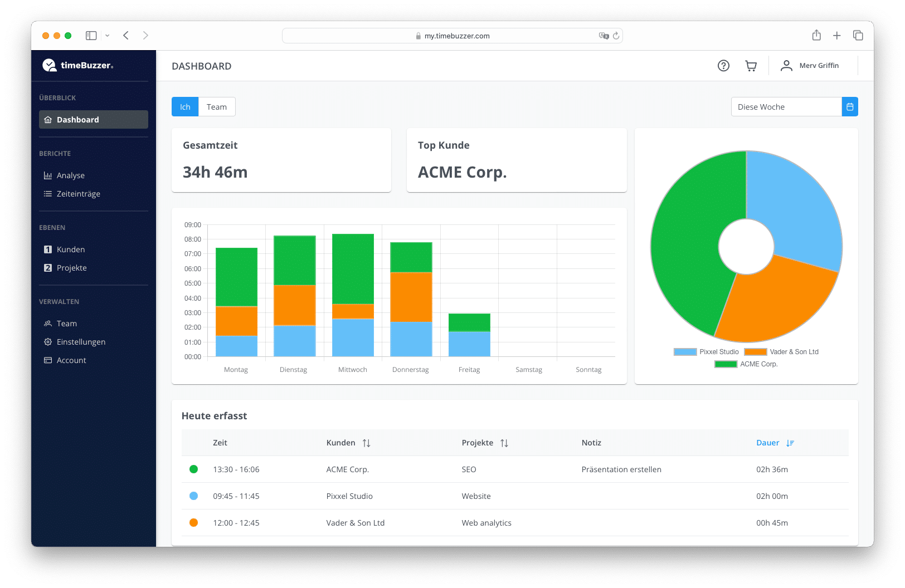The height and width of the screenshot is (588, 905).
Task: Click the my.timebuzzer.com address bar
Action: (x=452, y=36)
